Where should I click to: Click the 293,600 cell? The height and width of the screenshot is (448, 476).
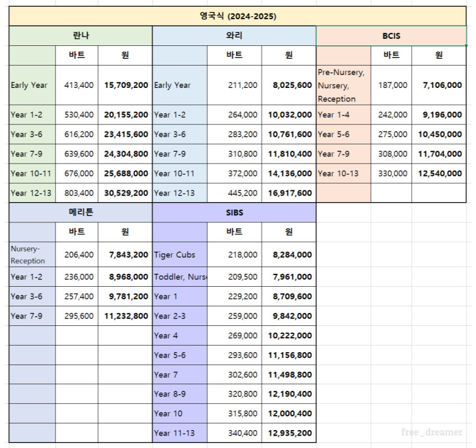coord(234,355)
